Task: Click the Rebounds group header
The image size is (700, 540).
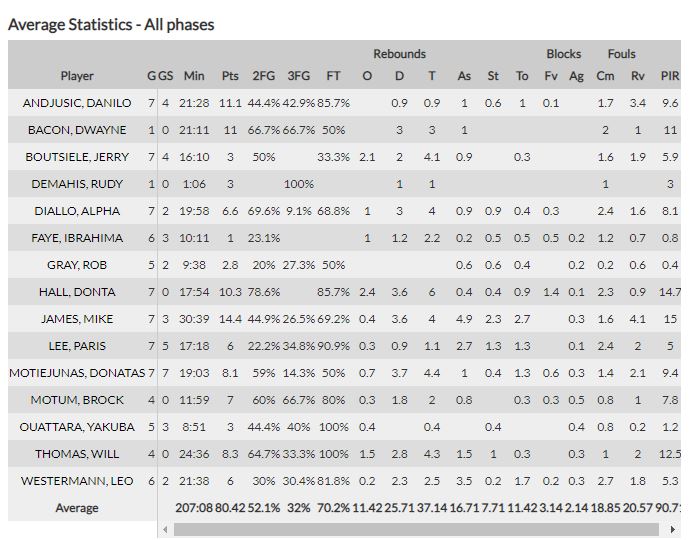Action: pyautogui.click(x=399, y=54)
